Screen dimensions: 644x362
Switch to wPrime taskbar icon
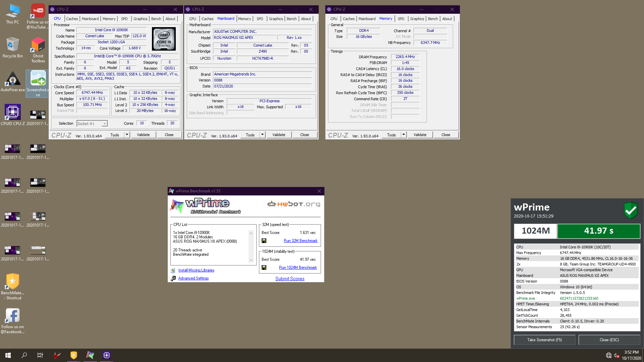90,355
